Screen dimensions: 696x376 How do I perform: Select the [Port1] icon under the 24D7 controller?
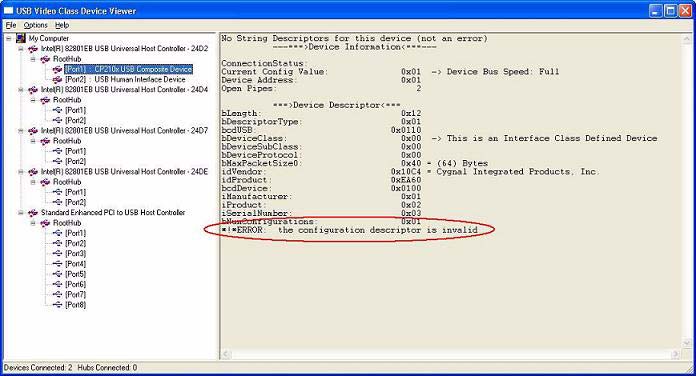[x=57, y=151]
